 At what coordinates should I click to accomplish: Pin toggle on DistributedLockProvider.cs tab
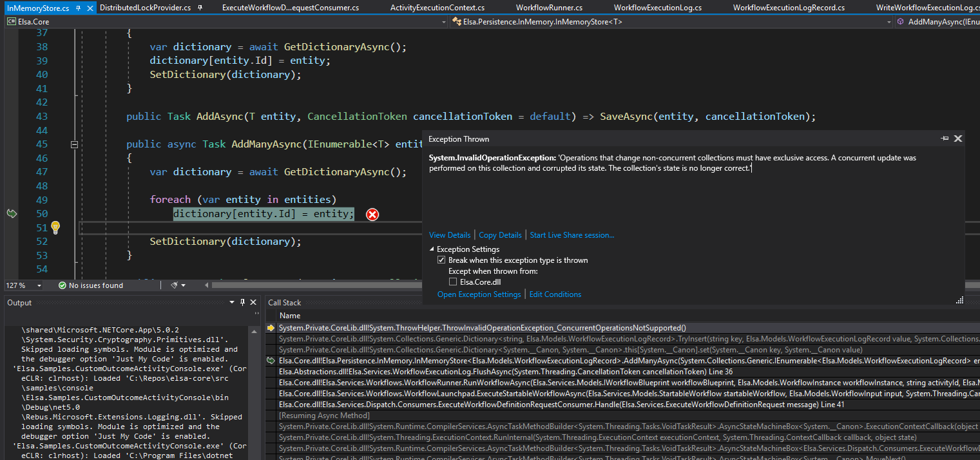pos(200,8)
